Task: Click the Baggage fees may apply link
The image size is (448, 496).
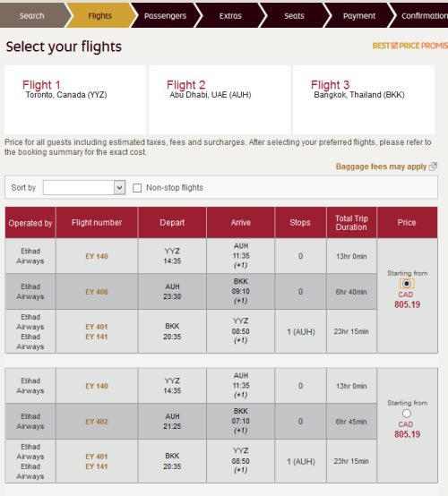Action: [x=381, y=167]
